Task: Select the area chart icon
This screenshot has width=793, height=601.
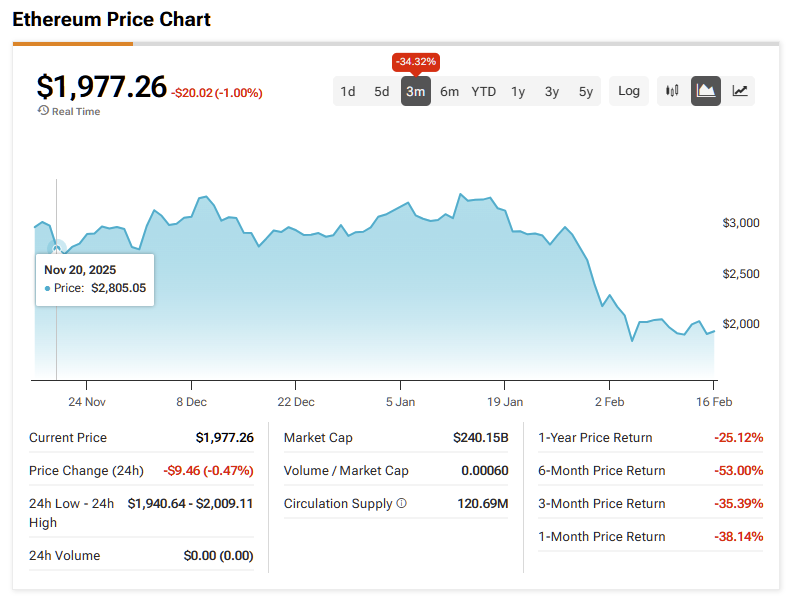Action: [x=706, y=91]
